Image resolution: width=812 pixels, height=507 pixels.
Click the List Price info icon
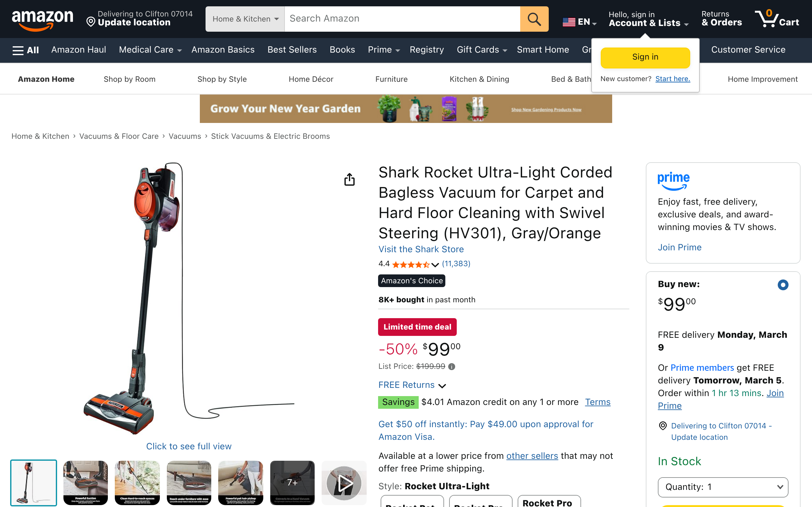point(452,367)
